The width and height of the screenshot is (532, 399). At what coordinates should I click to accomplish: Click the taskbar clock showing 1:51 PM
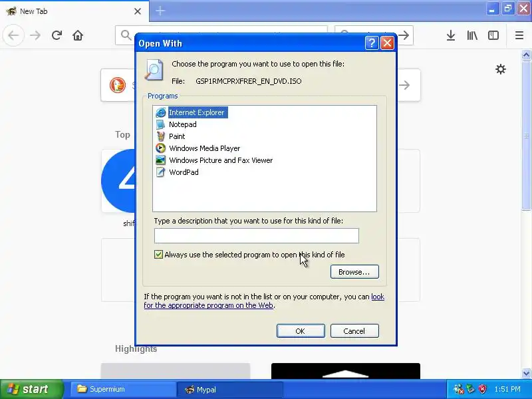(507, 389)
